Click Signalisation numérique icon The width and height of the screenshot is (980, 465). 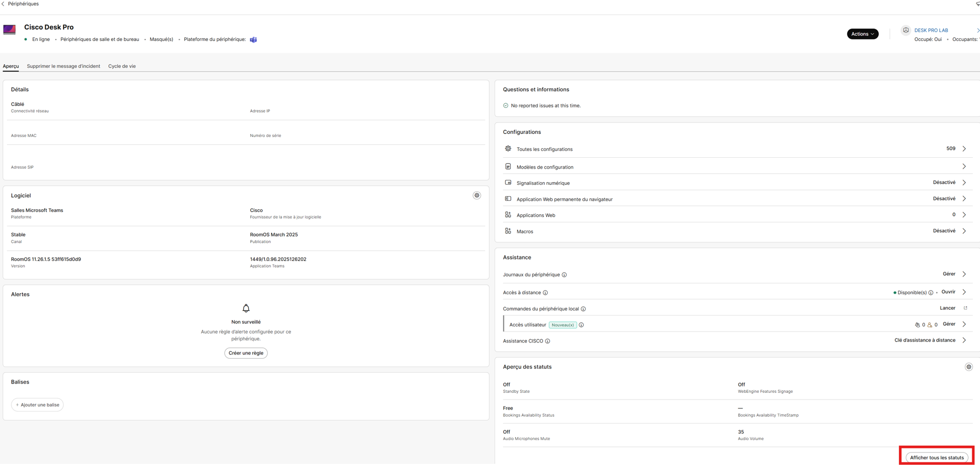(x=508, y=183)
